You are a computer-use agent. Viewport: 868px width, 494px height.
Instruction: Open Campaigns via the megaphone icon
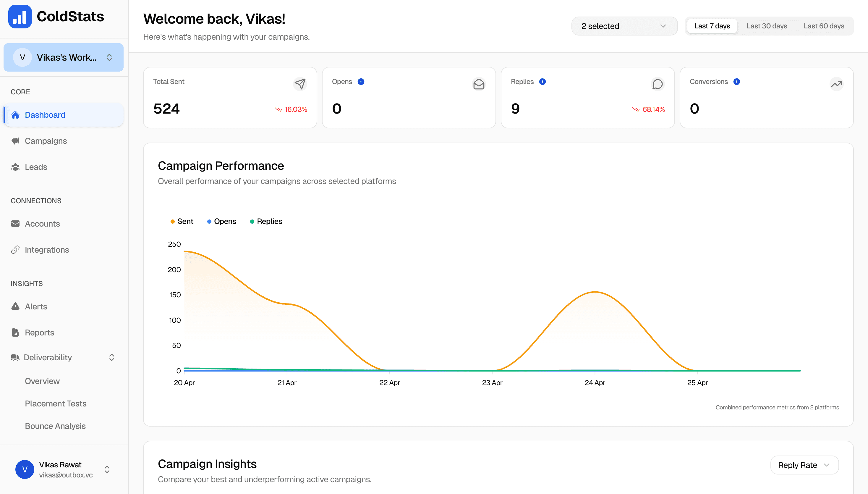click(x=15, y=141)
